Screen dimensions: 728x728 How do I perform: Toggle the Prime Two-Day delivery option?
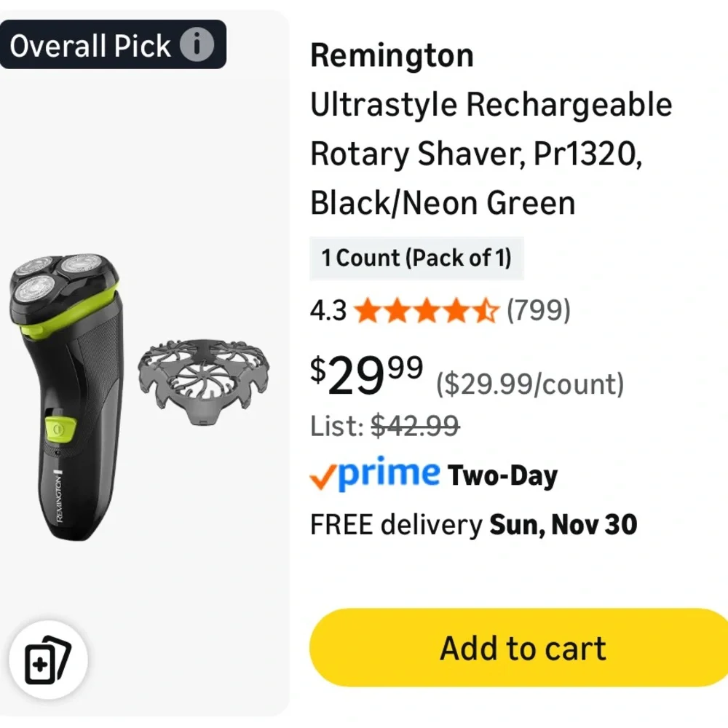[x=433, y=473]
